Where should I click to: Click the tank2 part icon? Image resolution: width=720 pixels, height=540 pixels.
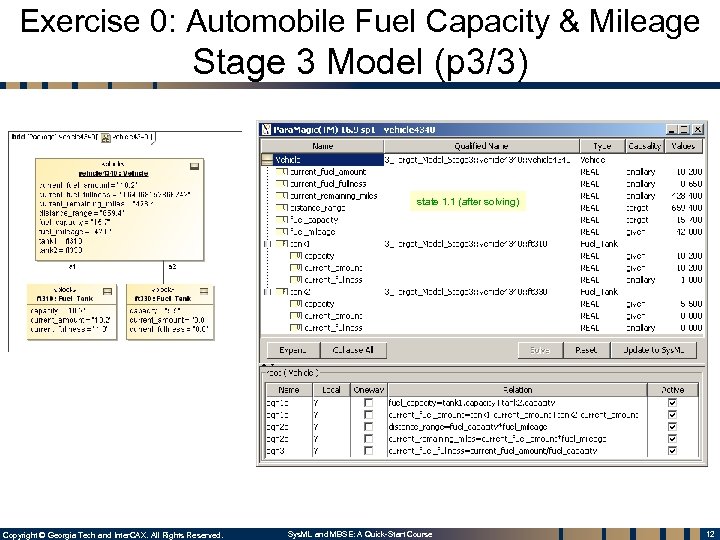282,292
